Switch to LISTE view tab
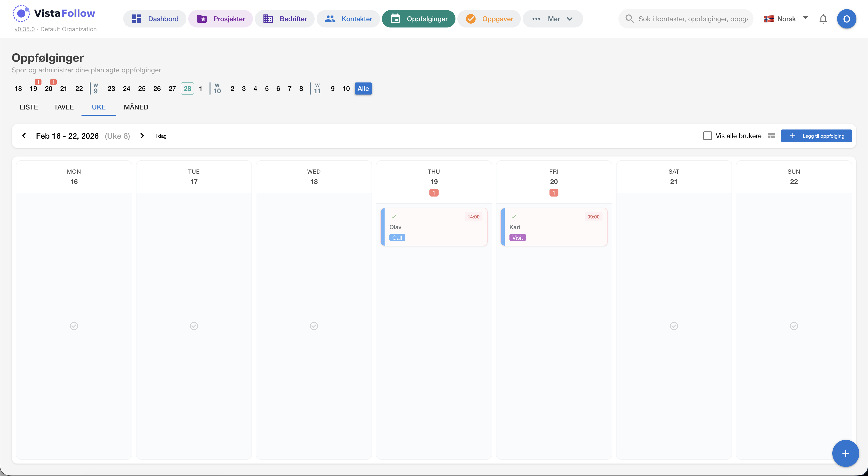 [29, 107]
